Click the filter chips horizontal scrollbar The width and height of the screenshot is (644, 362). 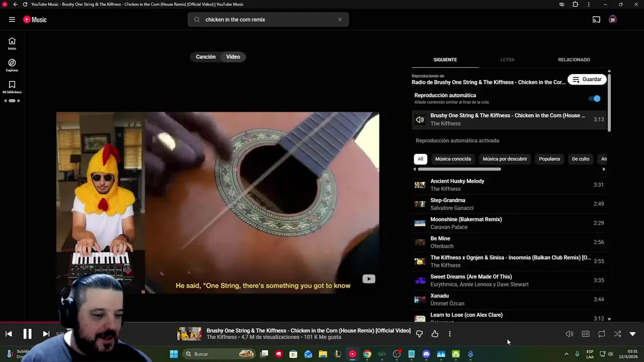pos(459,169)
